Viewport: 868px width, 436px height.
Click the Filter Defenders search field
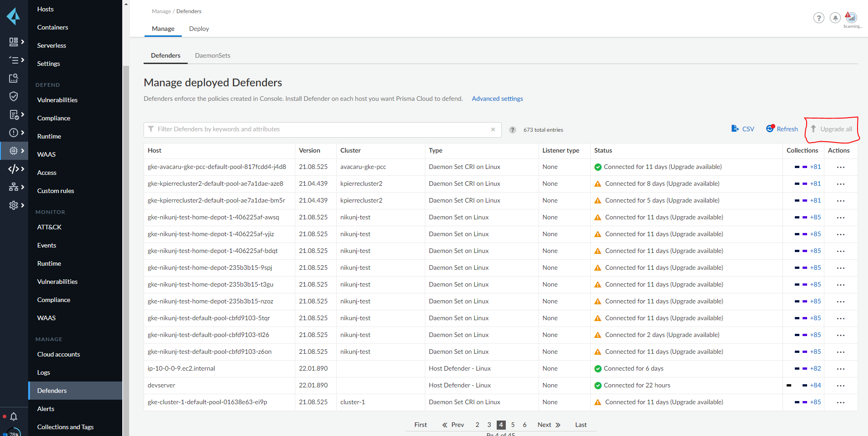click(318, 129)
